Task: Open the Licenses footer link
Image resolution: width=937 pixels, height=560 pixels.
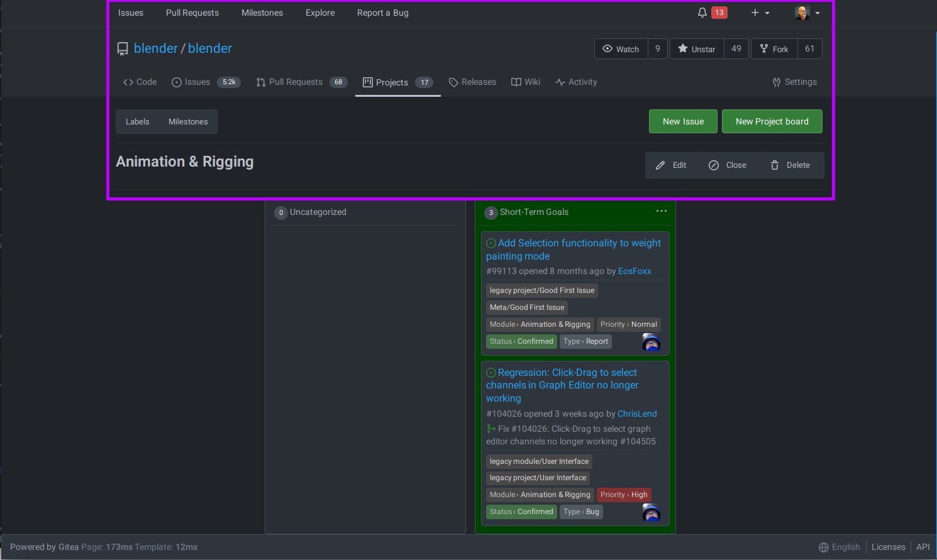Action: tap(889, 547)
